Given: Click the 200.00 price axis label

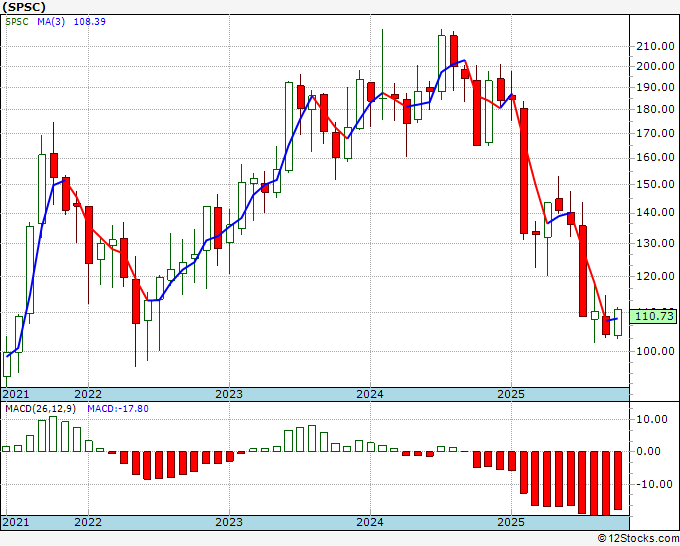Looking at the screenshot, I should tap(655, 66).
